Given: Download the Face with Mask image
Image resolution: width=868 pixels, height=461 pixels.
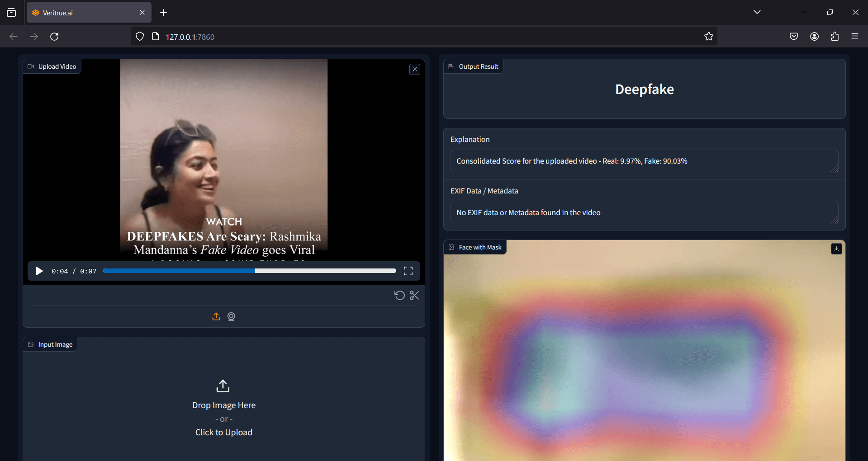Looking at the screenshot, I should click(x=836, y=249).
